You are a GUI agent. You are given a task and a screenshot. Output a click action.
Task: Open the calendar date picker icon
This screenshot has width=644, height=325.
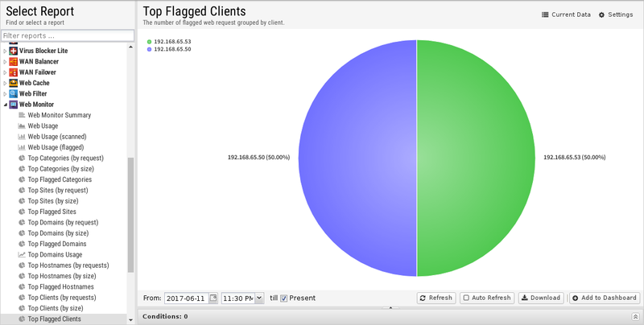(213, 298)
